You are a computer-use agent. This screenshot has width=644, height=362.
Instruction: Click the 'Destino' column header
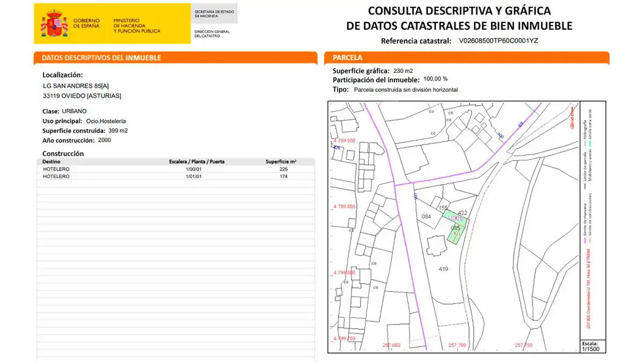point(52,161)
